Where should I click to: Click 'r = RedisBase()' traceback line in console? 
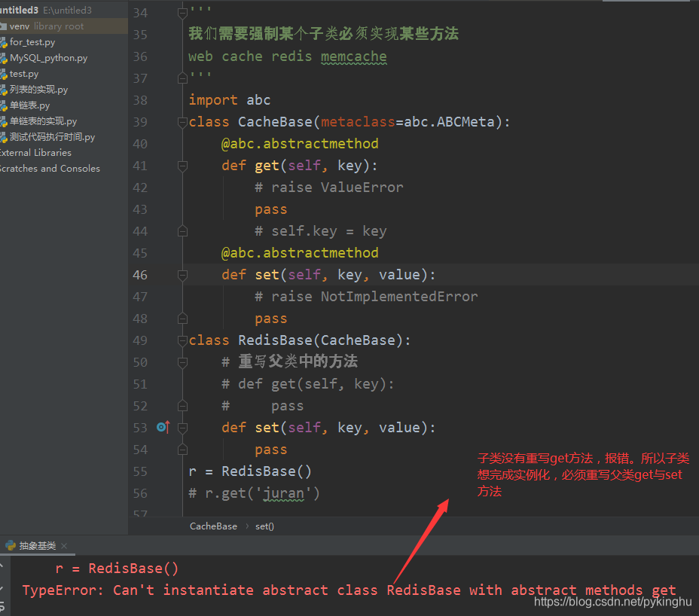(x=117, y=569)
